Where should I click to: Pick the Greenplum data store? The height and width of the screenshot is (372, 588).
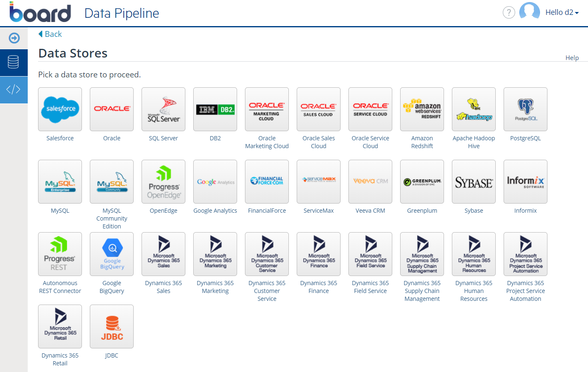coord(422,182)
